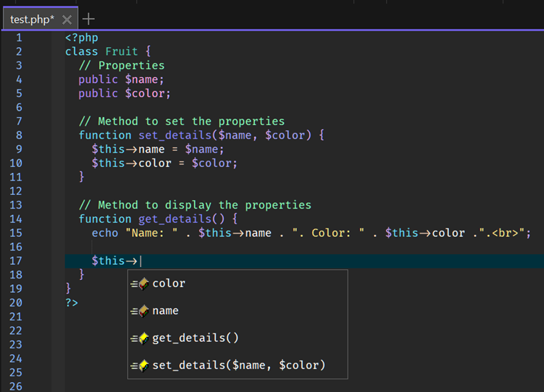Screen dimensions: 544x392
Task: Click the comment 'Method to set the properties'
Action: [182, 121]
